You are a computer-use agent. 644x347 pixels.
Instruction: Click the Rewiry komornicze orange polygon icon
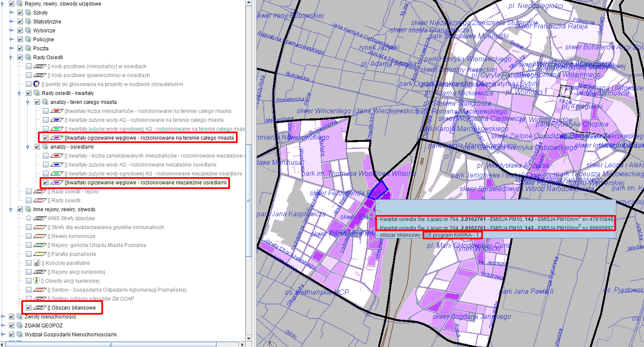40,236
